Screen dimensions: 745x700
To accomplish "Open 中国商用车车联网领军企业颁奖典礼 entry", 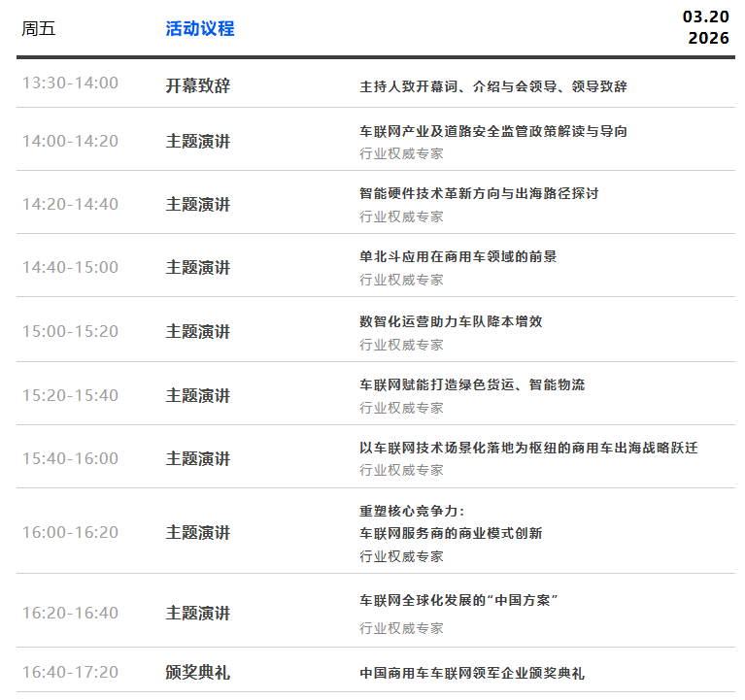I will point(472,673).
